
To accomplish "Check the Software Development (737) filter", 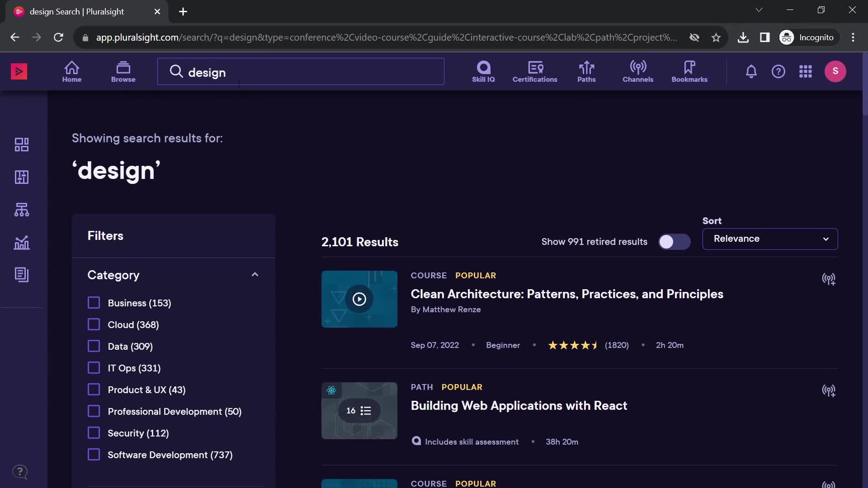I will tap(93, 455).
